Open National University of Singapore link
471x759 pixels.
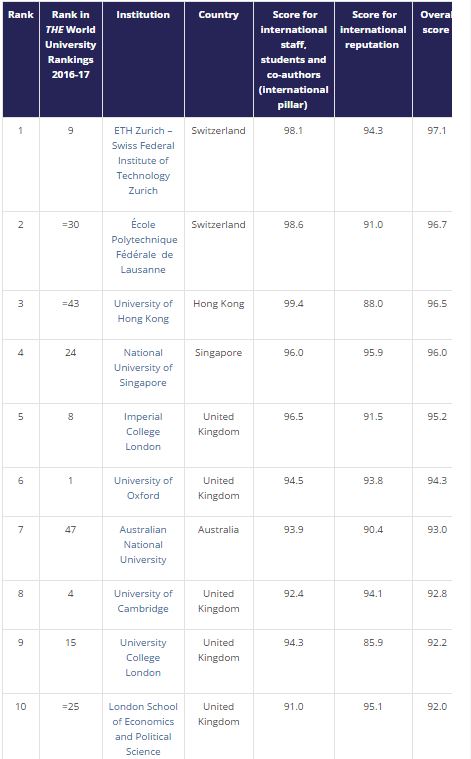pos(143,367)
